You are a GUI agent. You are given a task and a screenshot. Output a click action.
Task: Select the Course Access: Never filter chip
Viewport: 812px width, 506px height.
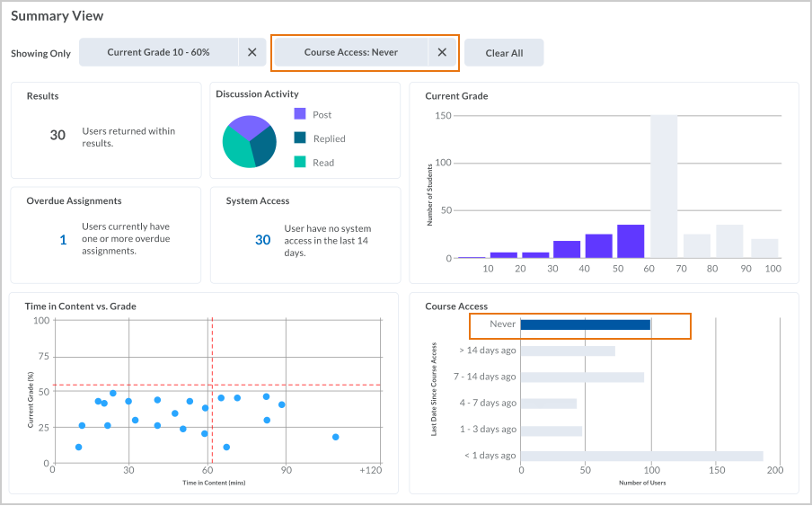point(350,52)
